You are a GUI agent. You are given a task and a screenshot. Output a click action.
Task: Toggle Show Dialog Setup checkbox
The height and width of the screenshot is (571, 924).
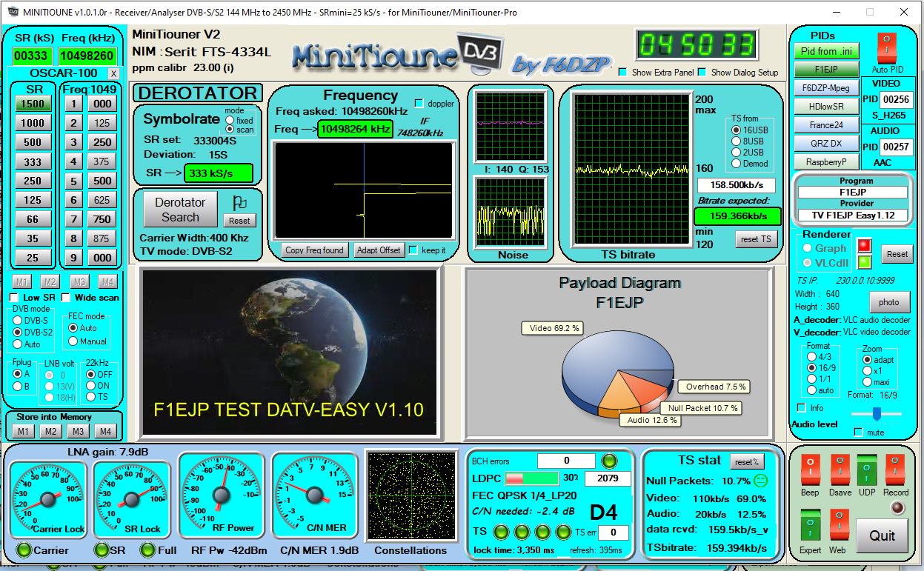(702, 72)
